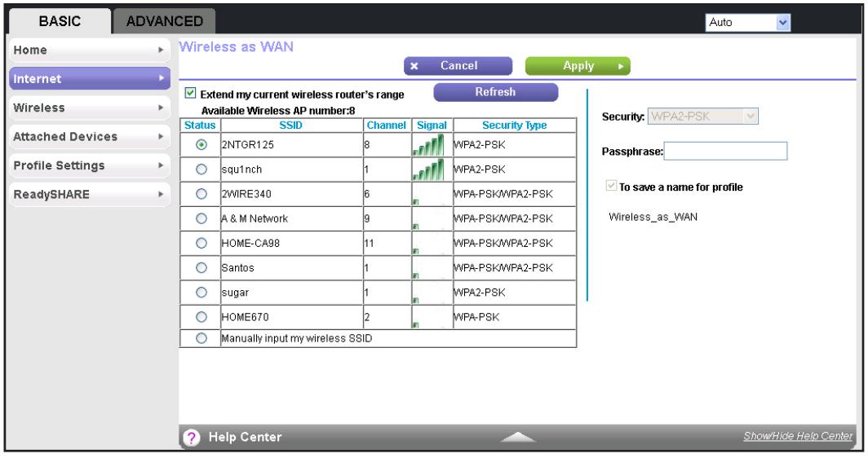Expand the Internet menu arrow
868x458 pixels.
161,78
